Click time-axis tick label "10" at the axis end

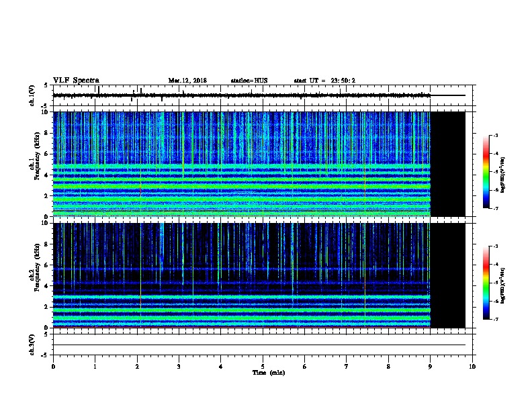tap(472, 367)
